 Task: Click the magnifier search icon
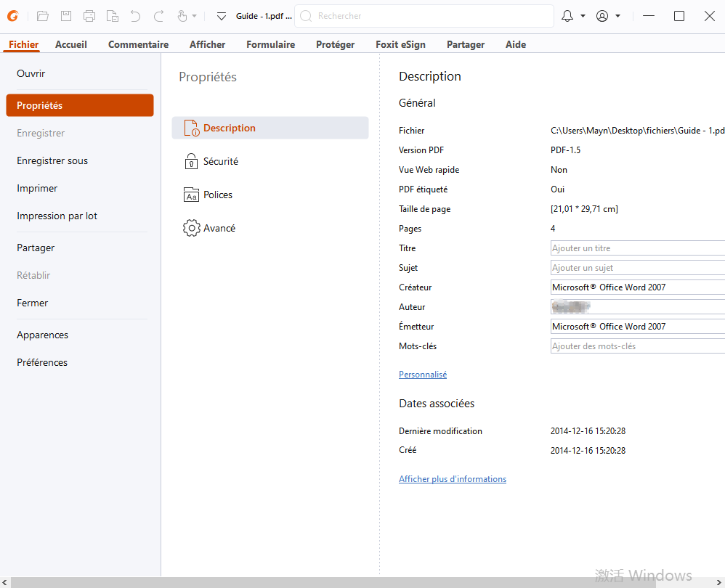[306, 16]
